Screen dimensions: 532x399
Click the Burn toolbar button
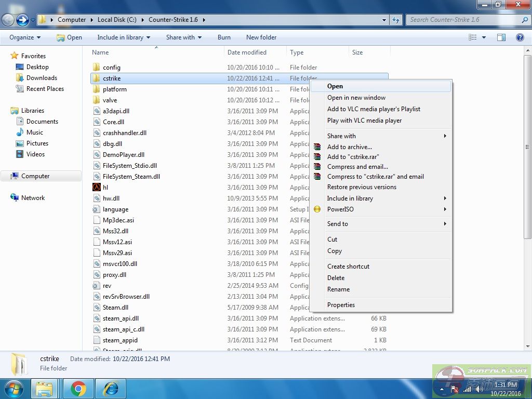click(224, 37)
